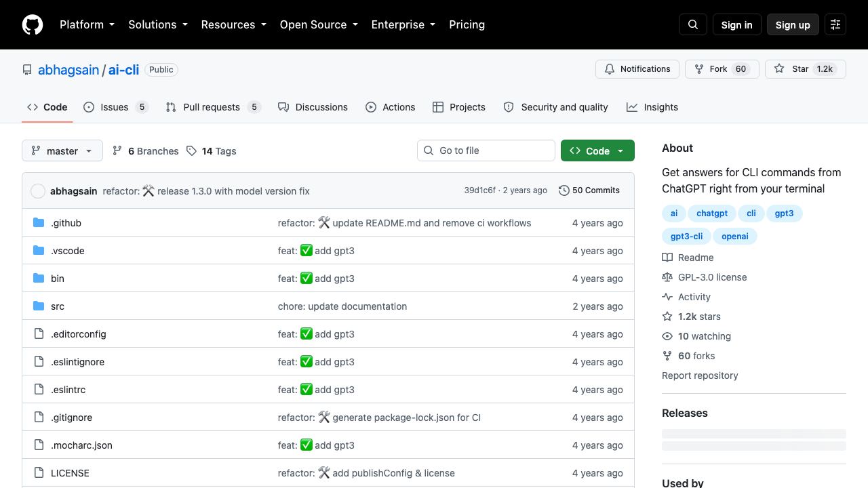The width and height of the screenshot is (868, 488).
Task: Click the star icon in Star button
Action: point(779,69)
